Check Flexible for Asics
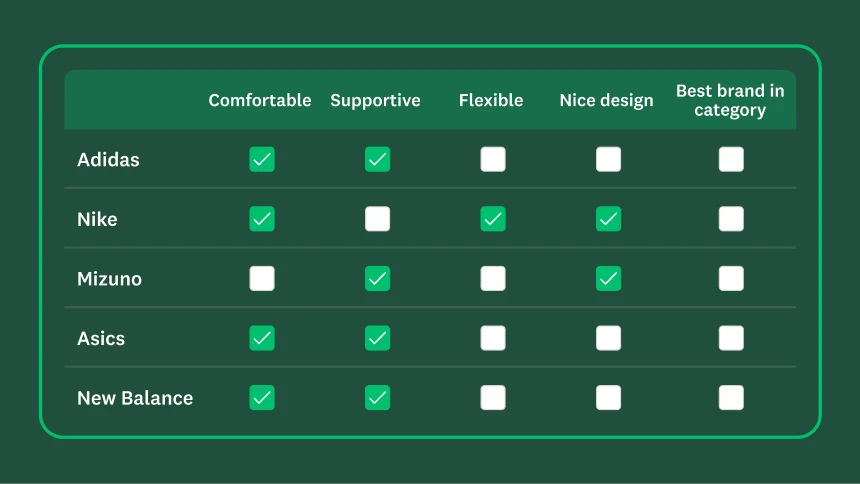This screenshot has width=860, height=484. point(492,338)
